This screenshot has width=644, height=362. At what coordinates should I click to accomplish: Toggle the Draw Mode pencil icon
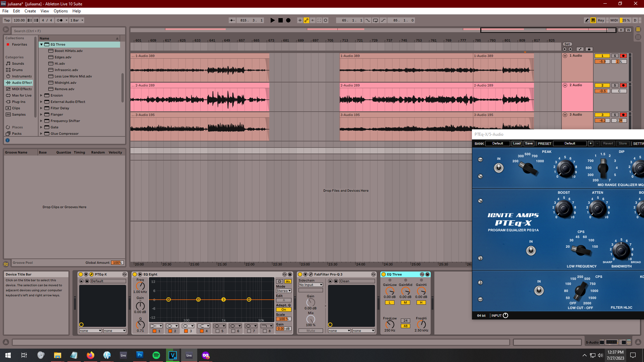587,20
